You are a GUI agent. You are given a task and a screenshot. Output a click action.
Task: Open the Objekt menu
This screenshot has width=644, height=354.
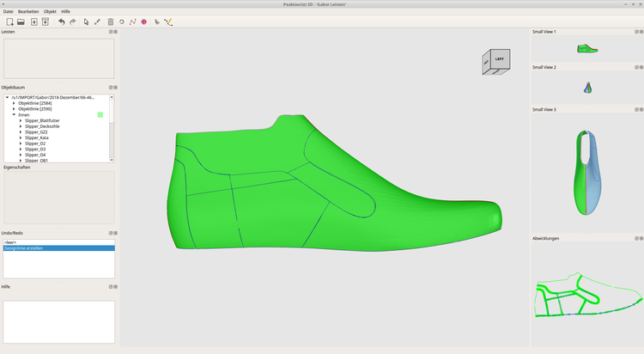pos(50,11)
